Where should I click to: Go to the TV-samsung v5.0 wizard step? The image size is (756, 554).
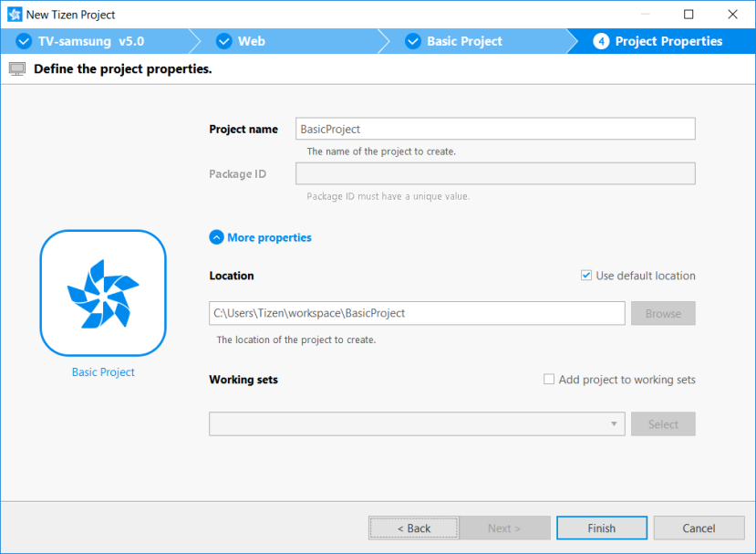click(x=91, y=41)
